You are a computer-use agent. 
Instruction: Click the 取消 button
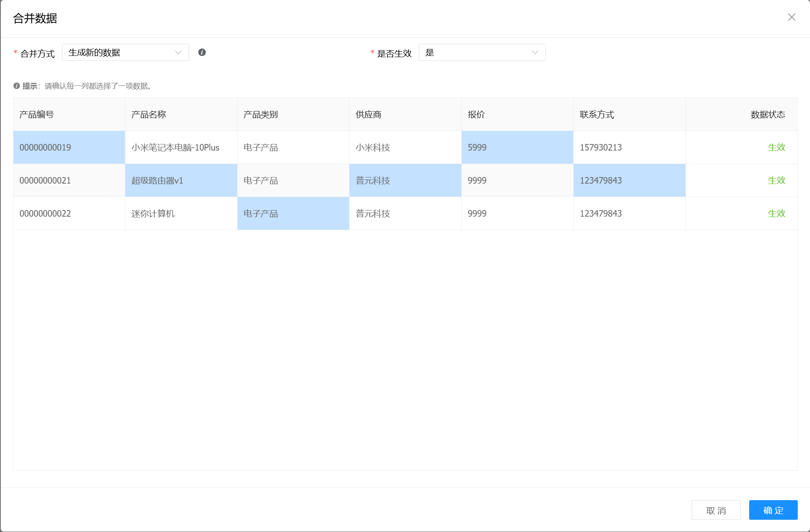pos(716,510)
